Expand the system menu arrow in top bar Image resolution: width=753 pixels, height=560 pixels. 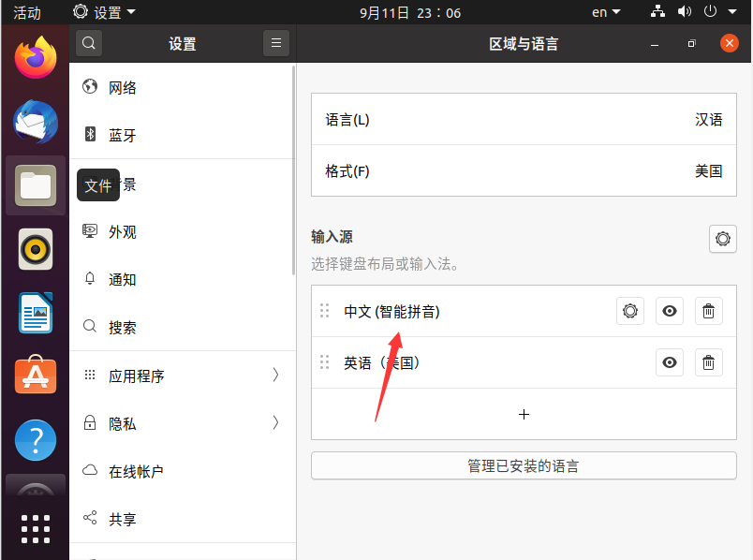732,12
